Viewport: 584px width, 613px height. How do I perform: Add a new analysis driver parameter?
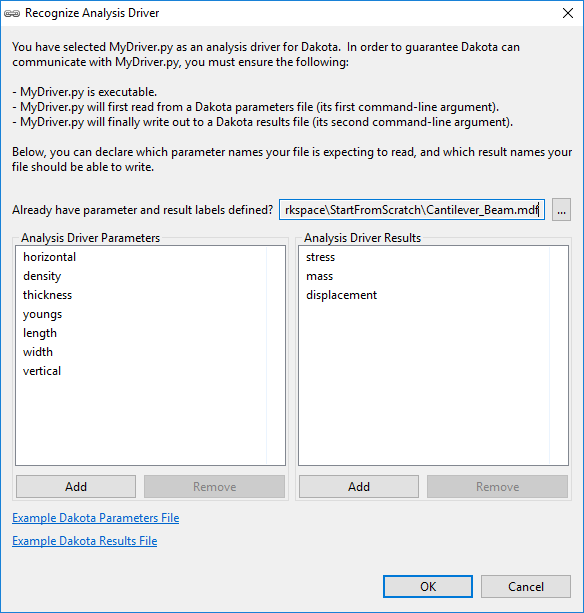76,486
